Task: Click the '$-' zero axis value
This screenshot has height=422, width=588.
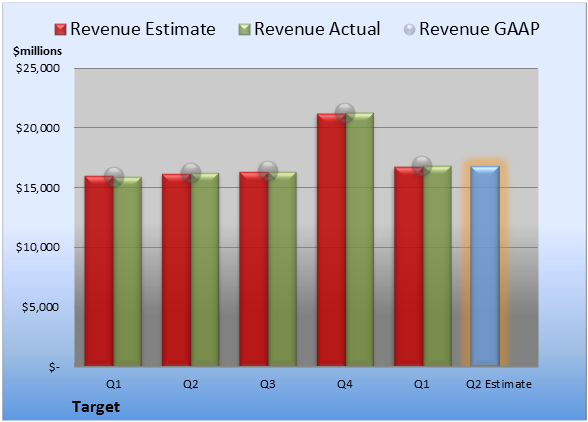Action: [x=54, y=367]
